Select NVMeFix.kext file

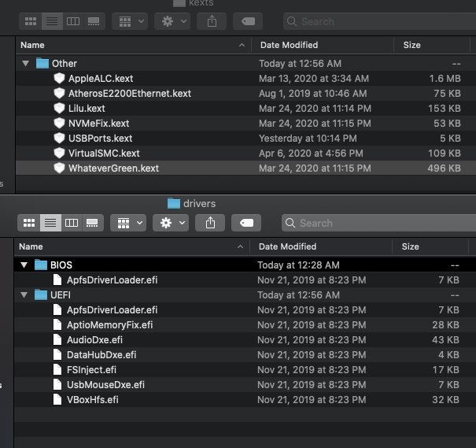[246, 124]
